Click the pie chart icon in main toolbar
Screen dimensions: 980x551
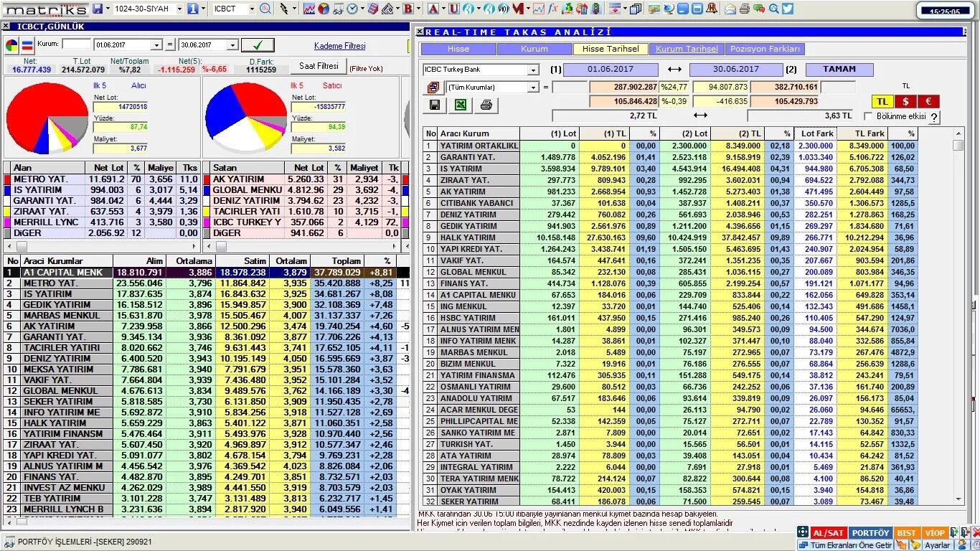click(324, 9)
